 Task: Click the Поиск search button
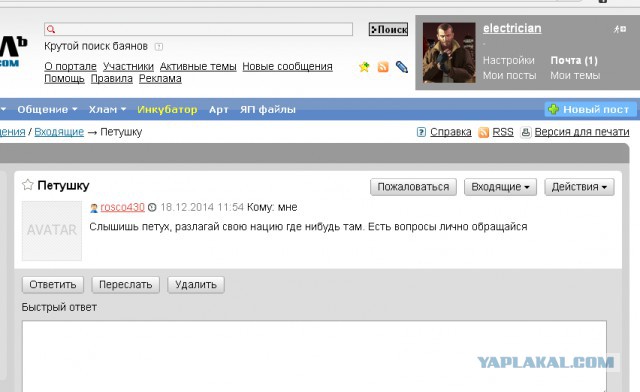[x=388, y=29]
